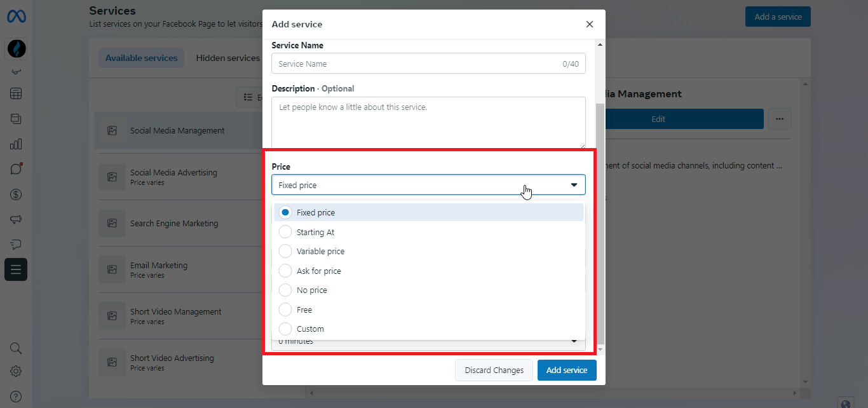868x408 pixels.
Task: Select the Available services tab
Action: [141, 57]
